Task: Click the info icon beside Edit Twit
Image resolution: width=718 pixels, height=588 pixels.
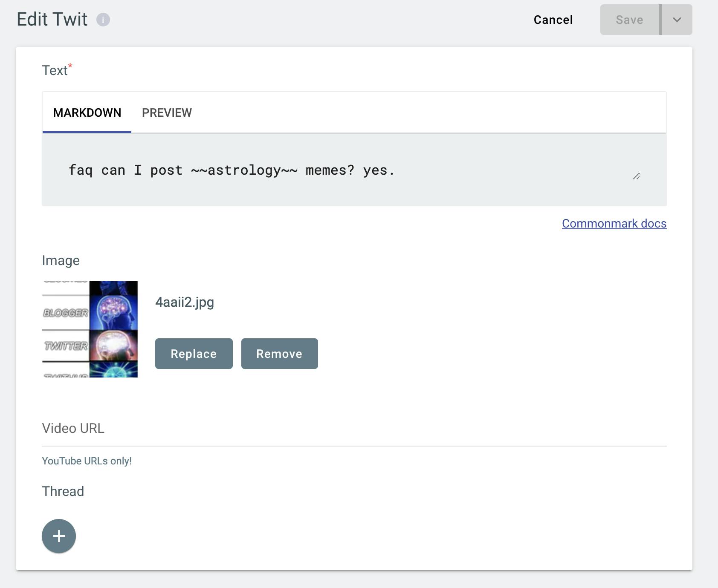Action: tap(103, 20)
